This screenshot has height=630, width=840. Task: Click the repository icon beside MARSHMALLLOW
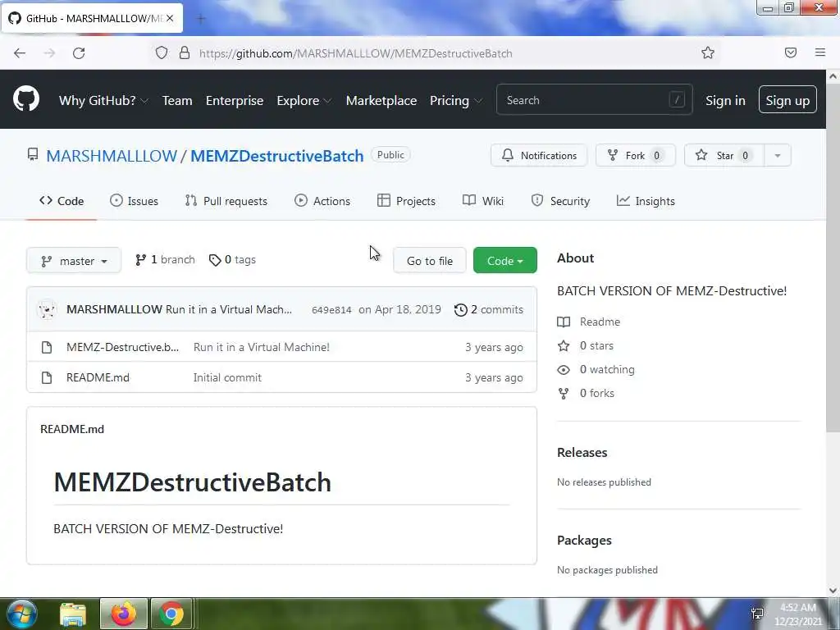coord(33,155)
